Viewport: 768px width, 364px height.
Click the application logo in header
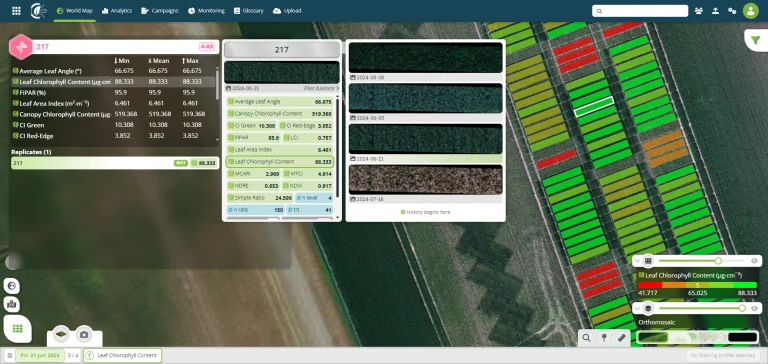coord(38,11)
